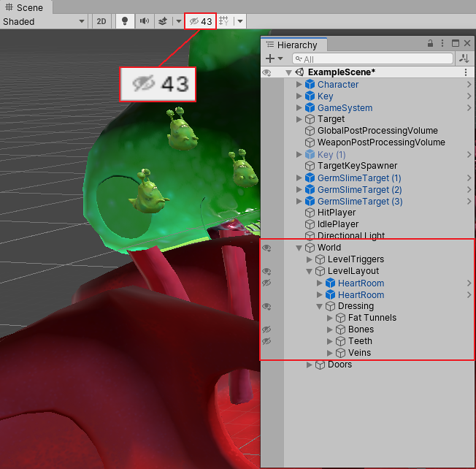476x469 pixels.
Task: Toggle World visibility eye
Action: (x=266, y=248)
